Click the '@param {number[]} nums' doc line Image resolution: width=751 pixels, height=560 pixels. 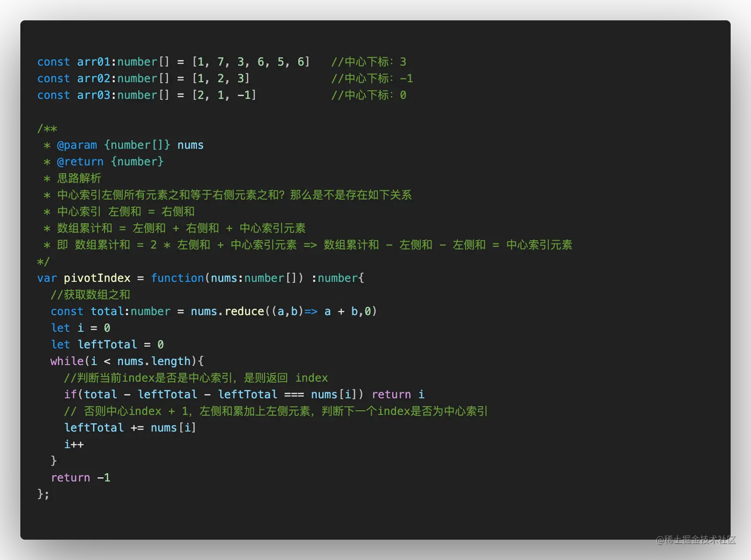pos(124,145)
